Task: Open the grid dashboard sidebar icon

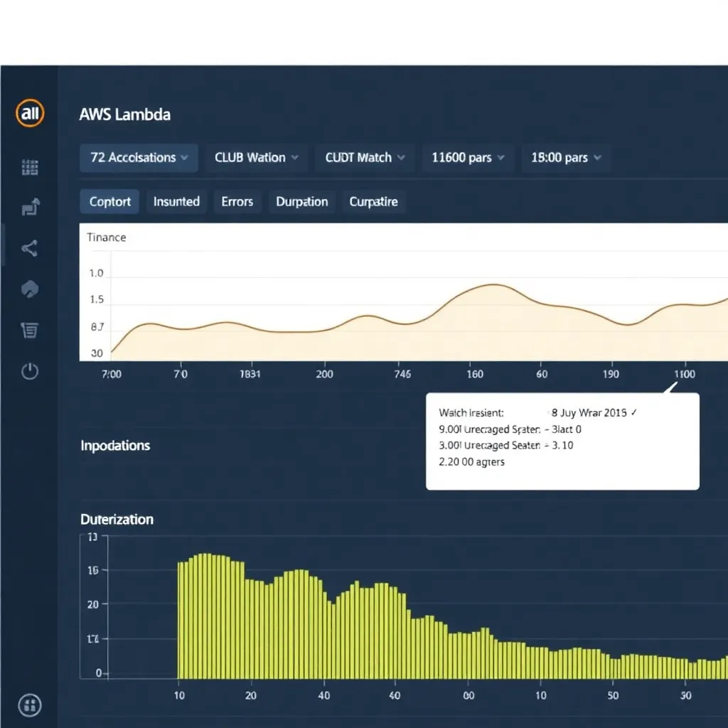Action: click(30, 167)
